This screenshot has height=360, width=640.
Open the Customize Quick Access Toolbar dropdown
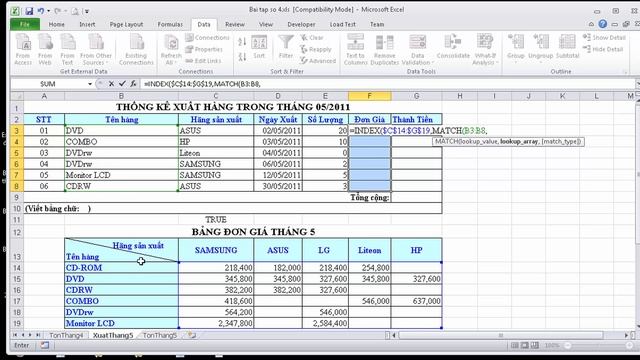click(87, 11)
